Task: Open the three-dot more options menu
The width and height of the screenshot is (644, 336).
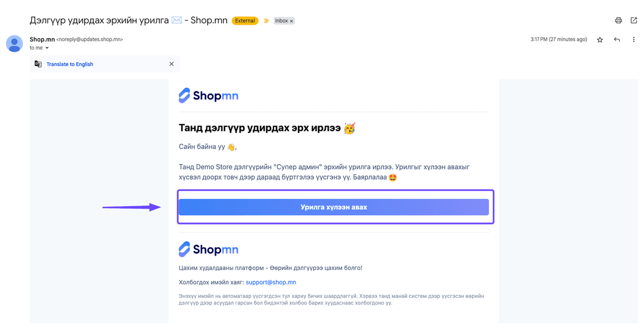Action: click(x=634, y=40)
